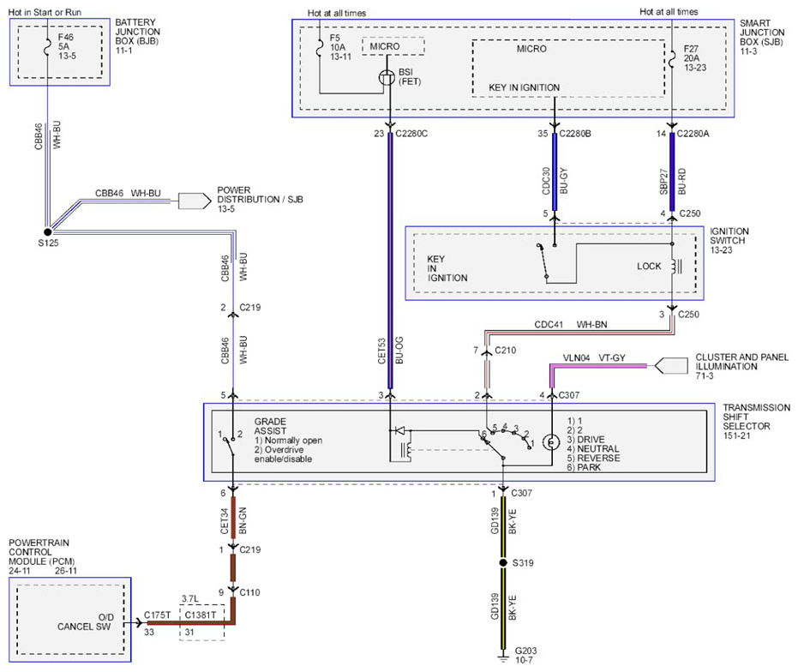Click the "Hot in Start or Run" label
The height and width of the screenshot is (672, 798).
45,12
